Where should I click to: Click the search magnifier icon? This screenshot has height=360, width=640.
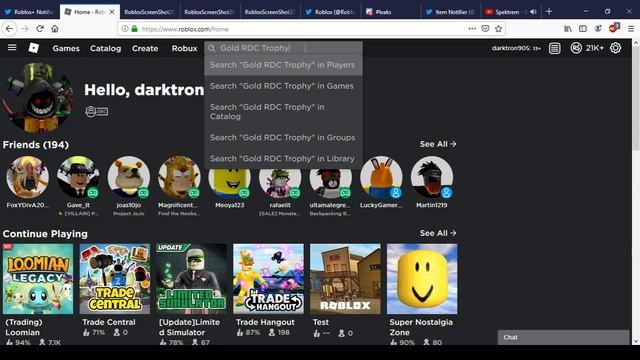click(x=211, y=48)
